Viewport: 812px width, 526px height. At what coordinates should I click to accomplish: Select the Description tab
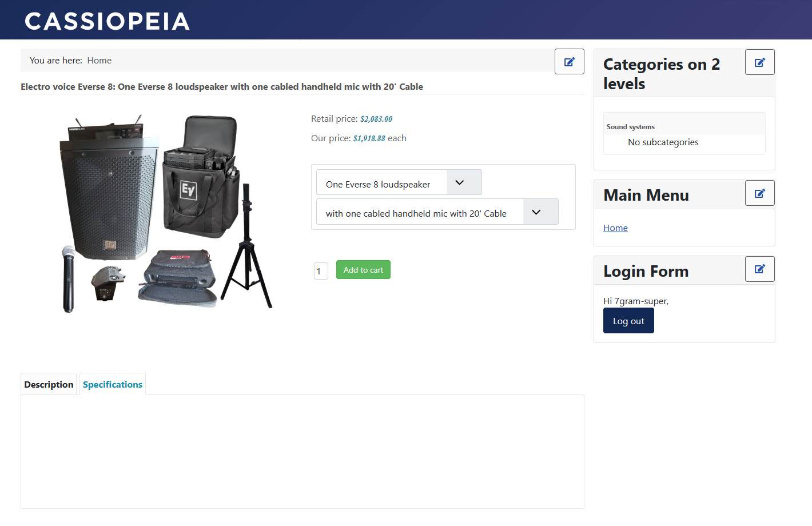pos(49,384)
